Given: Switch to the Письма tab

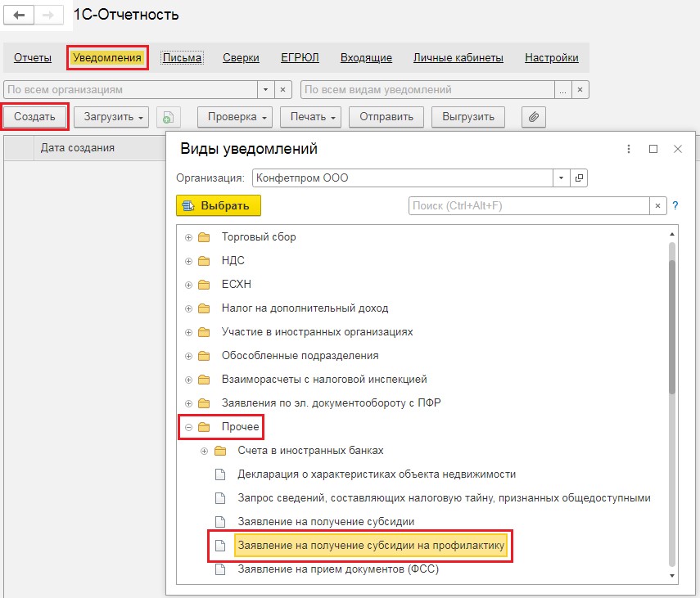Looking at the screenshot, I should [x=182, y=57].
